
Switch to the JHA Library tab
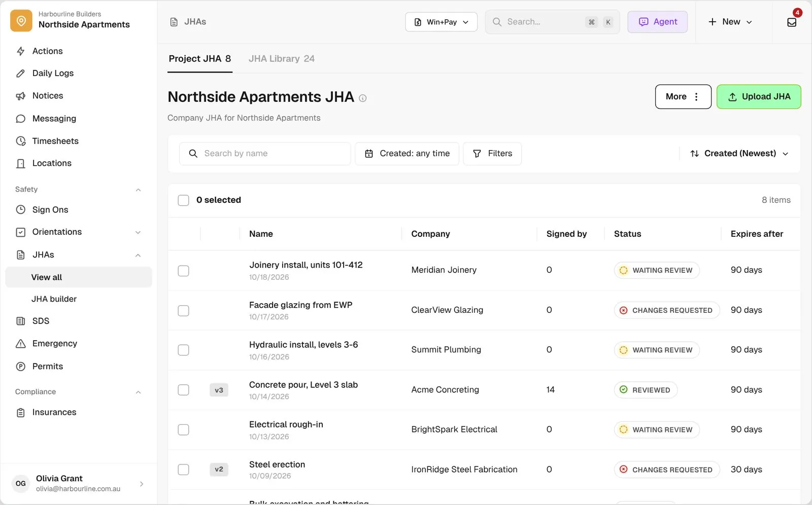point(282,59)
